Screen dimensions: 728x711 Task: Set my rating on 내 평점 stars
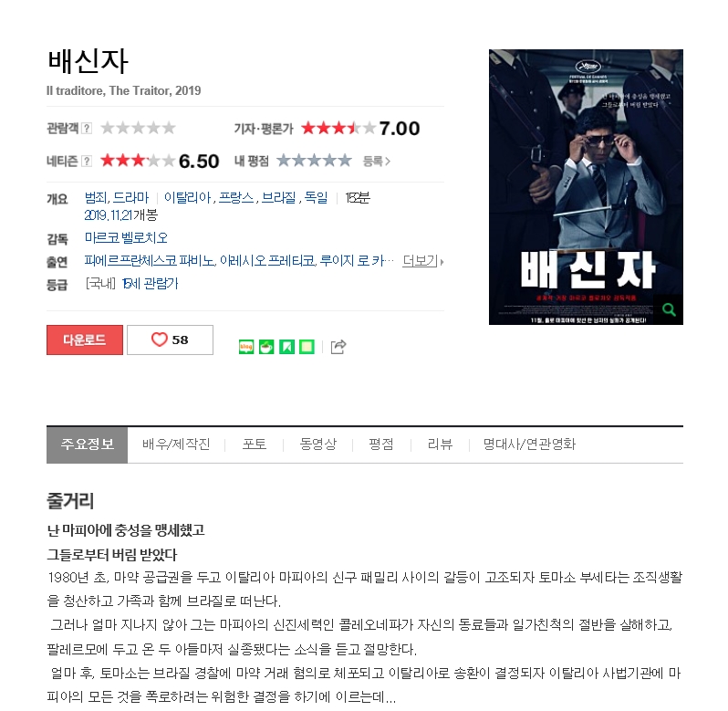point(315,162)
